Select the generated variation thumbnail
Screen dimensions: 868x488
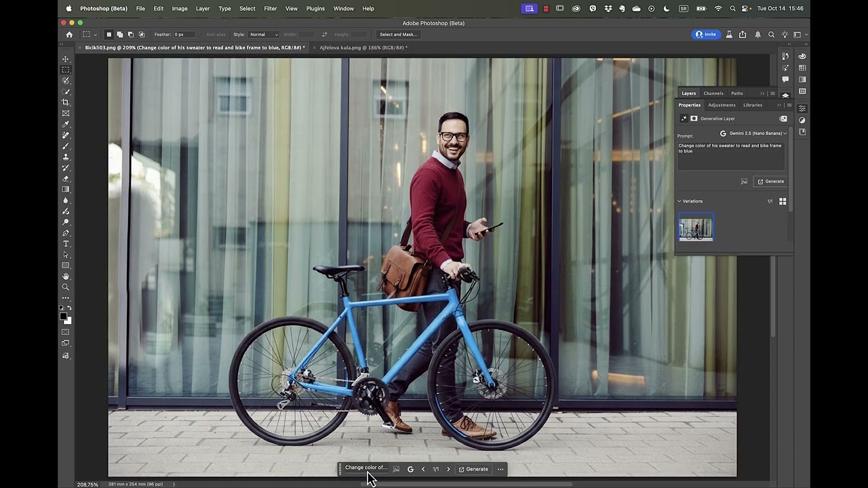point(696,228)
